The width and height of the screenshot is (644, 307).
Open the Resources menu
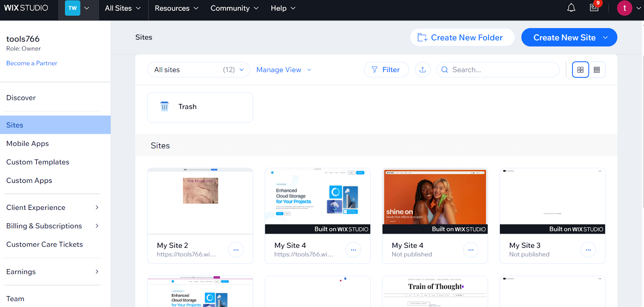(x=176, y=8)
